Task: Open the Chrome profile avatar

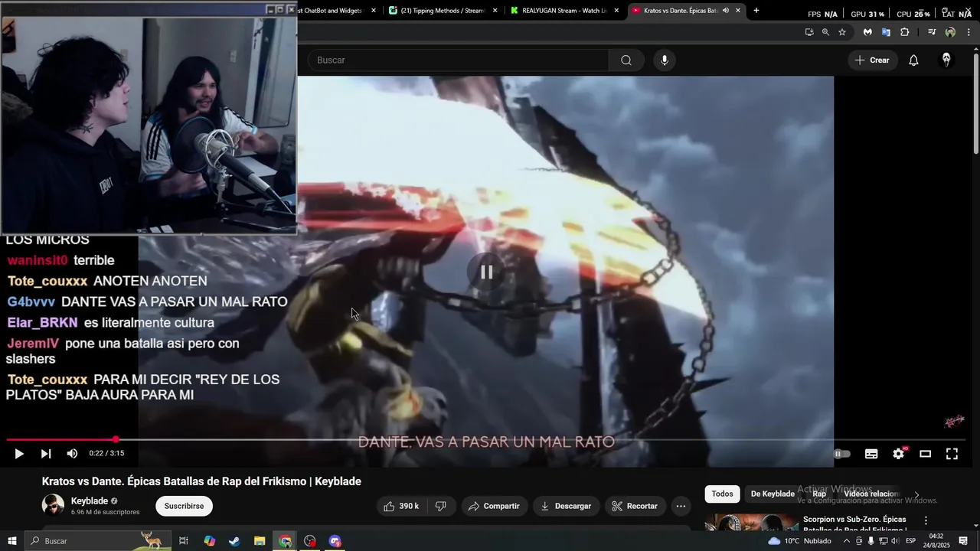Action: [950, 32]
